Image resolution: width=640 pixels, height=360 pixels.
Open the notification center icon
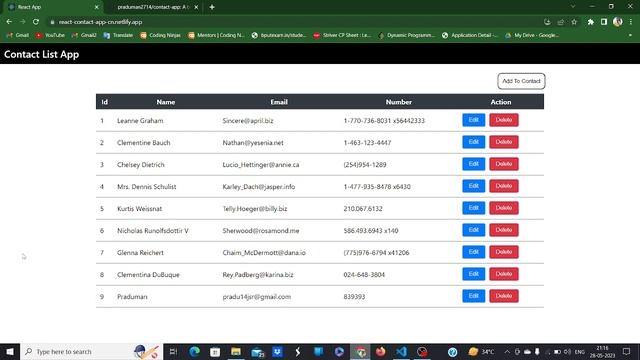627,351
